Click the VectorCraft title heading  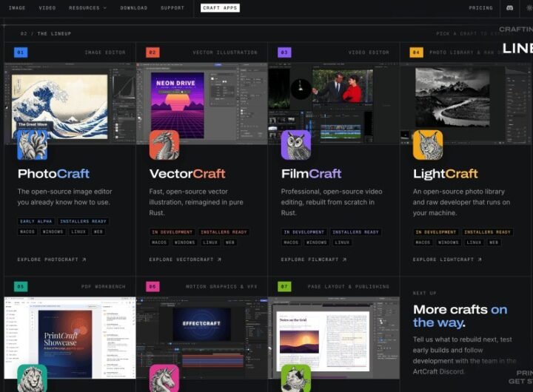187,174
